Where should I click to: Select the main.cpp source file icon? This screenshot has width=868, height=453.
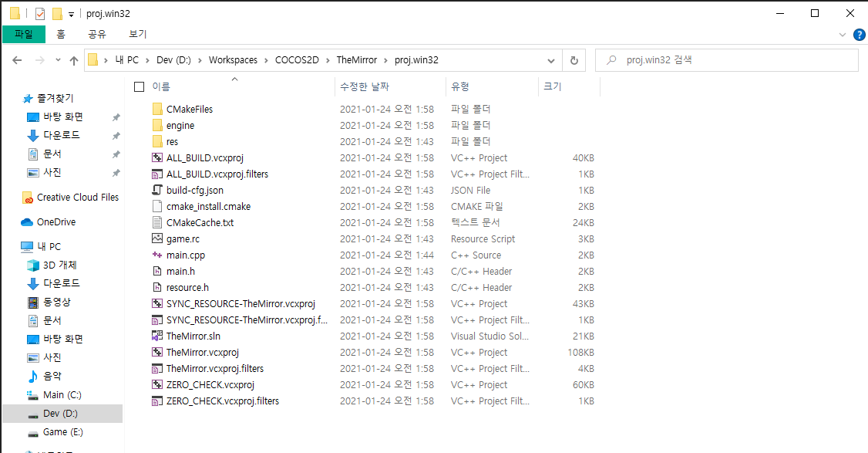[157, 255]
